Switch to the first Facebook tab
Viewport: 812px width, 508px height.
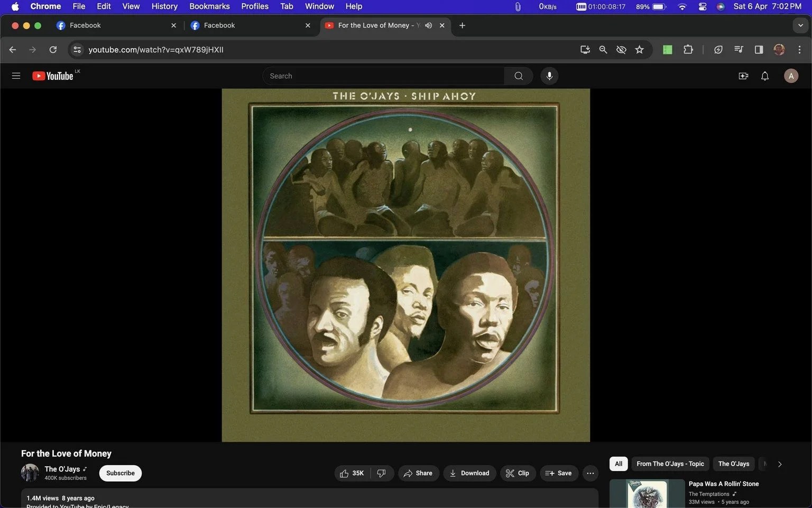[x=116, y=25]
